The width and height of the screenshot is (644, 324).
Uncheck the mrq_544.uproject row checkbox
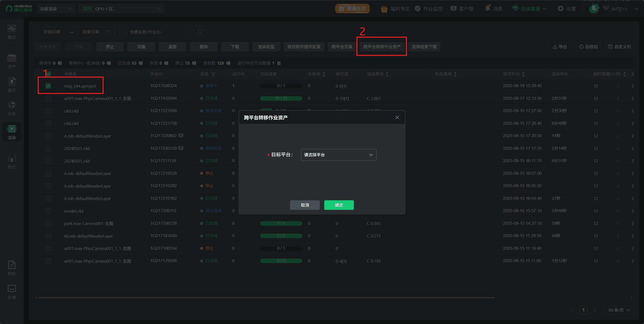coord(48,86)
